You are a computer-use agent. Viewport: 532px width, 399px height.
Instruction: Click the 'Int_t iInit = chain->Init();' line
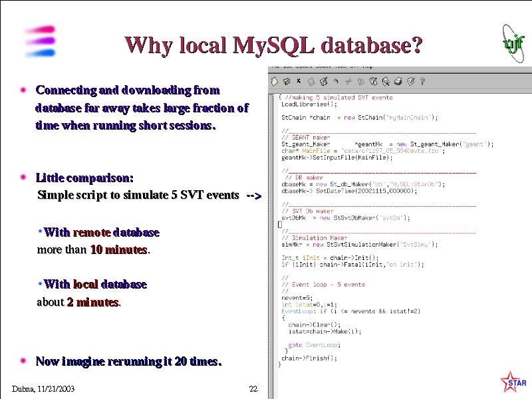point(330,258)
